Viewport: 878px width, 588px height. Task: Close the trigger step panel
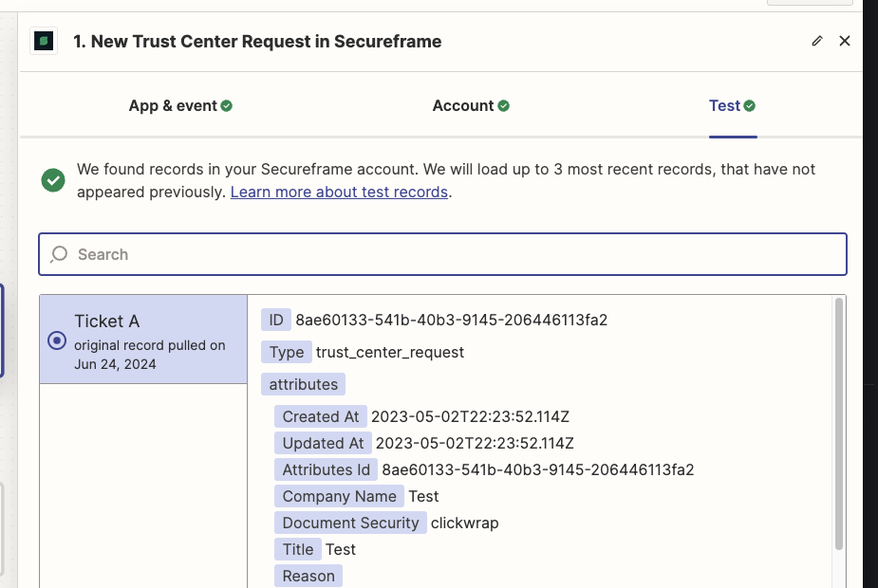click(845, 41)
